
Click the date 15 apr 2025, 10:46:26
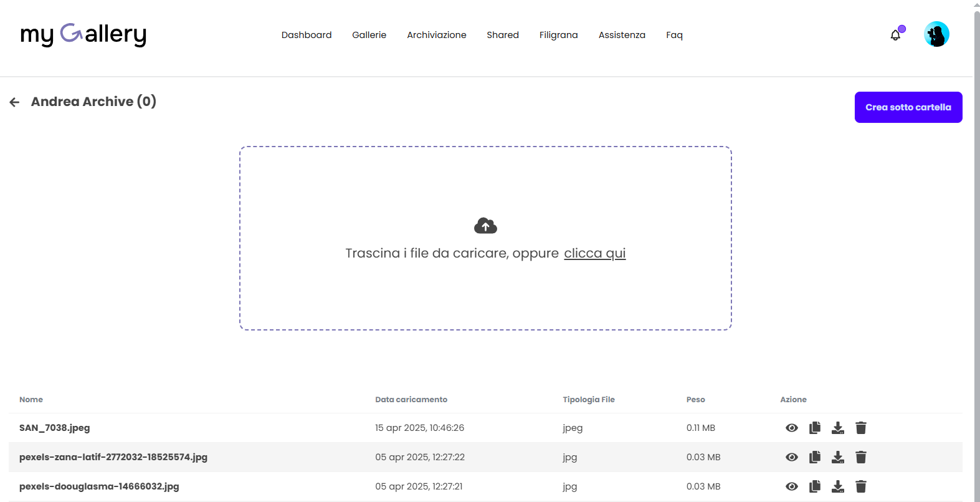(420, 428)
